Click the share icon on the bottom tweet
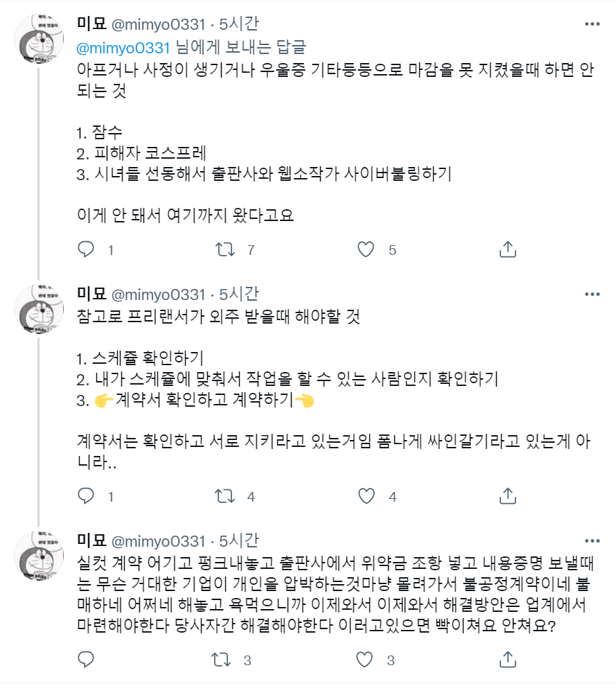This screenshot has height=695, width=616. tap(508, 660)
